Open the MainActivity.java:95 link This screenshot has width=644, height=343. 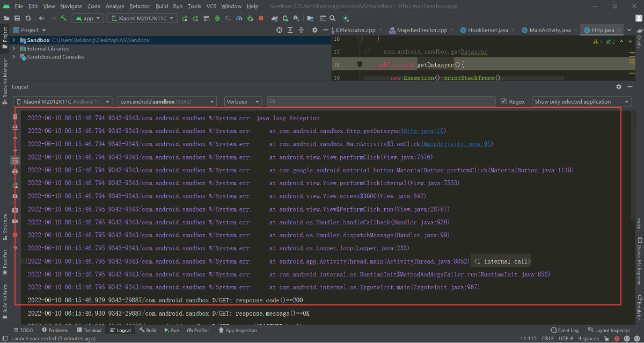456,144
